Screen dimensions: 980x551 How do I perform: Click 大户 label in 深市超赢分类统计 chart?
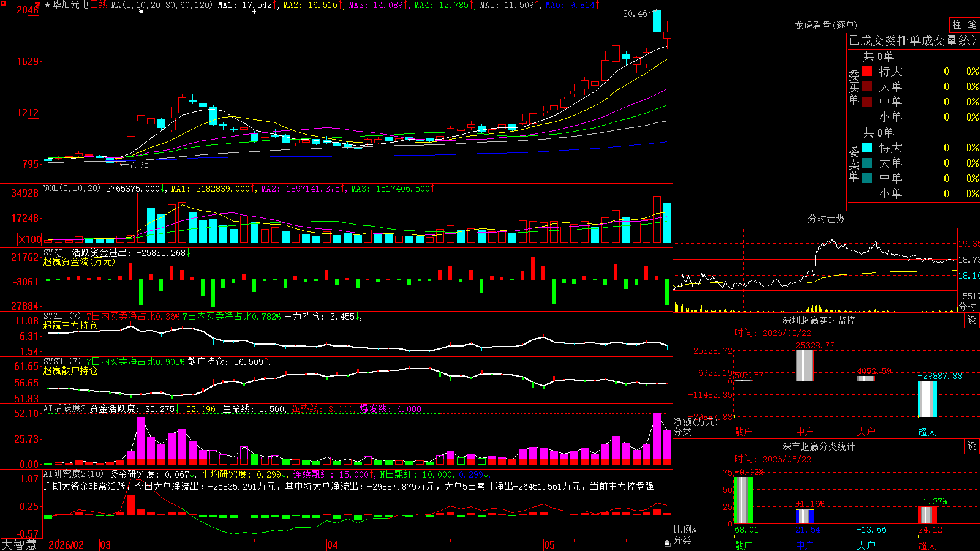coord(866,545)
